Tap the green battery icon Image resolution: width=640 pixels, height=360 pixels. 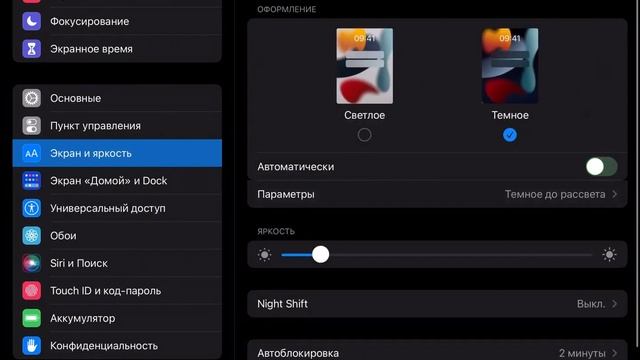tap(31, 318)
